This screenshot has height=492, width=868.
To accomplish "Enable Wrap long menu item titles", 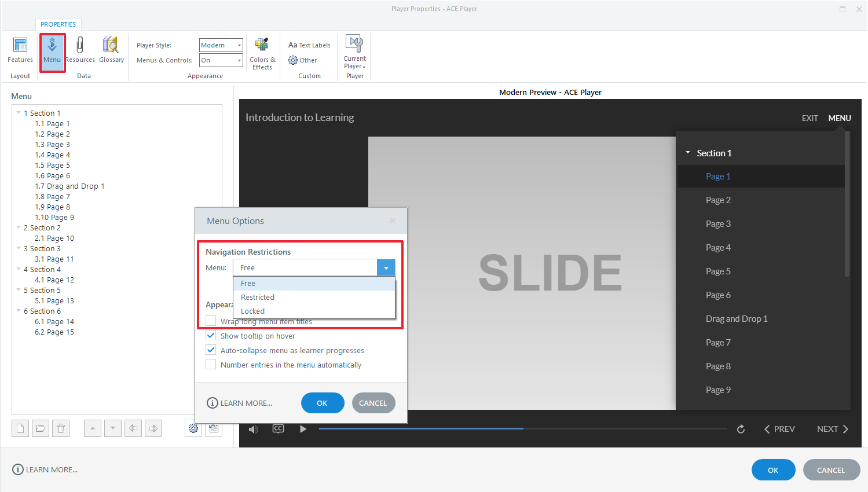I will coord(210,321).
